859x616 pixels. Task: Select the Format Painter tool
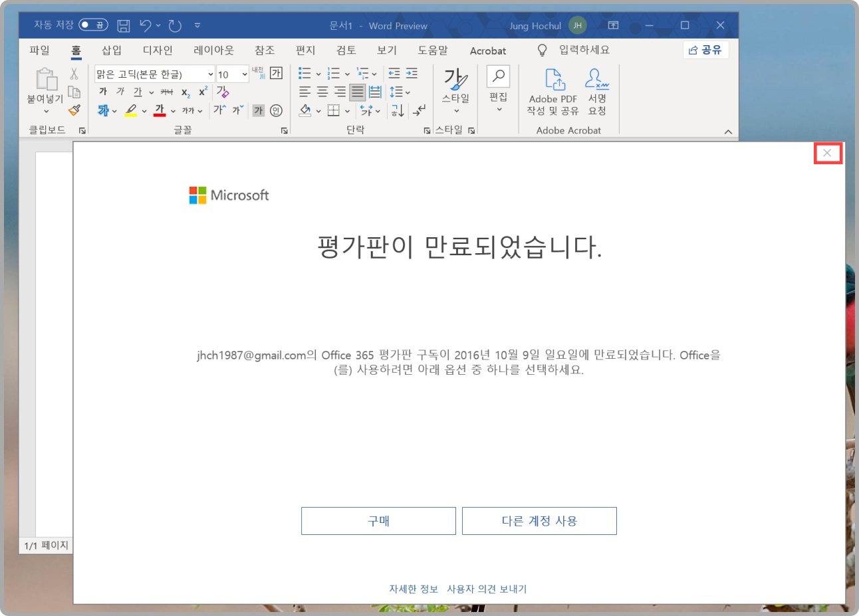(74, 110)
